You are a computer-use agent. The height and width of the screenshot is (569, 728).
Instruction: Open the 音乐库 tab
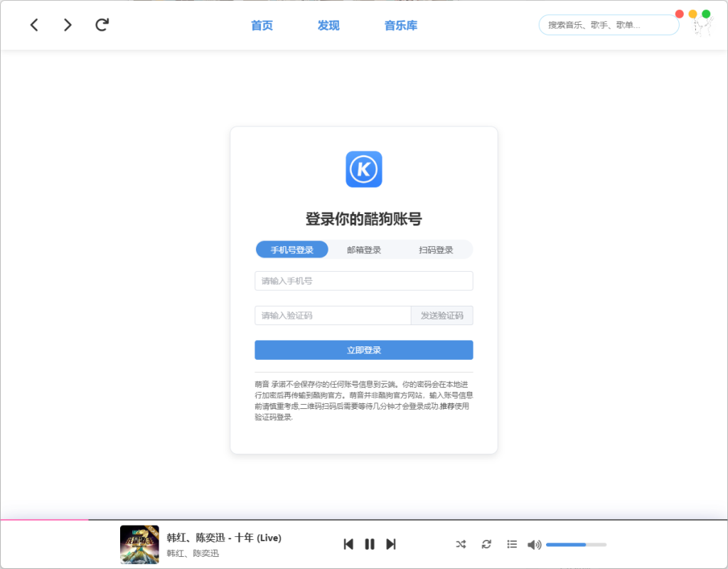pyautogui.click(x=401, y=26)
